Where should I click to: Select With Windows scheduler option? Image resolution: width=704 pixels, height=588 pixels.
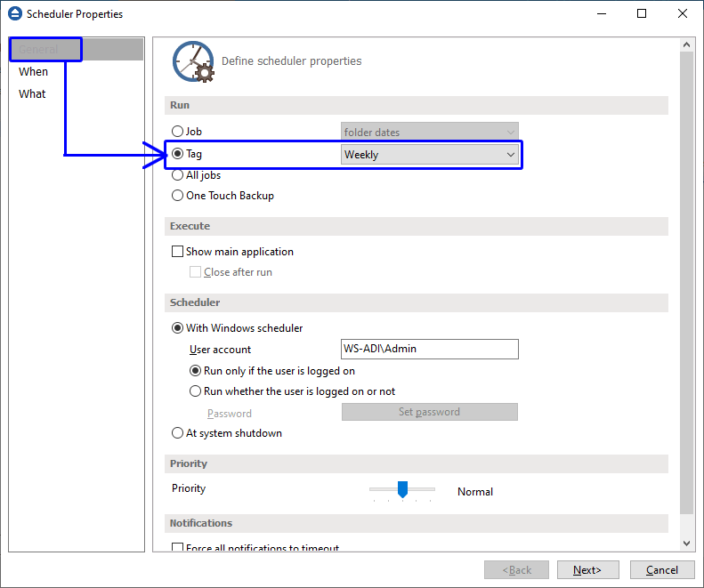(x=177, y=328)
